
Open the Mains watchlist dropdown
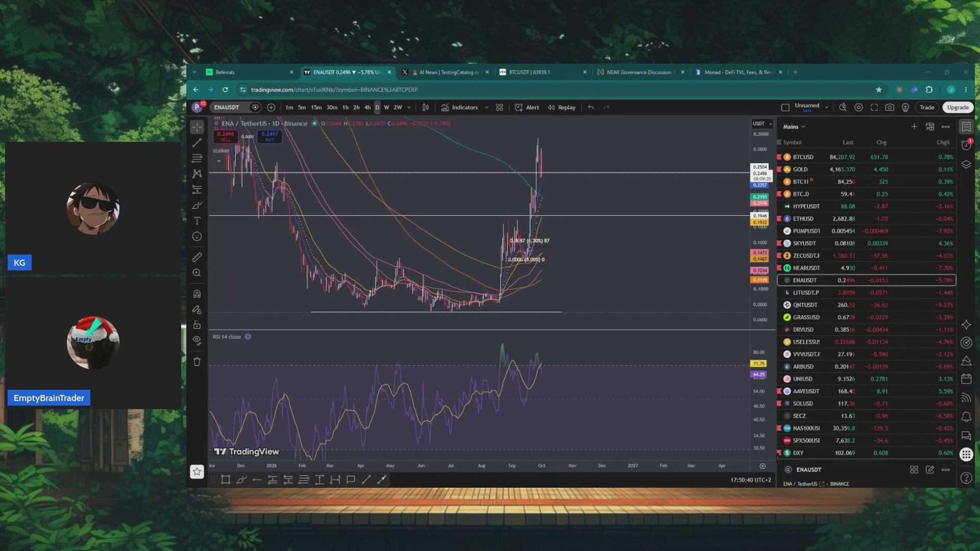pyautogui.click(x=794, y=127)
